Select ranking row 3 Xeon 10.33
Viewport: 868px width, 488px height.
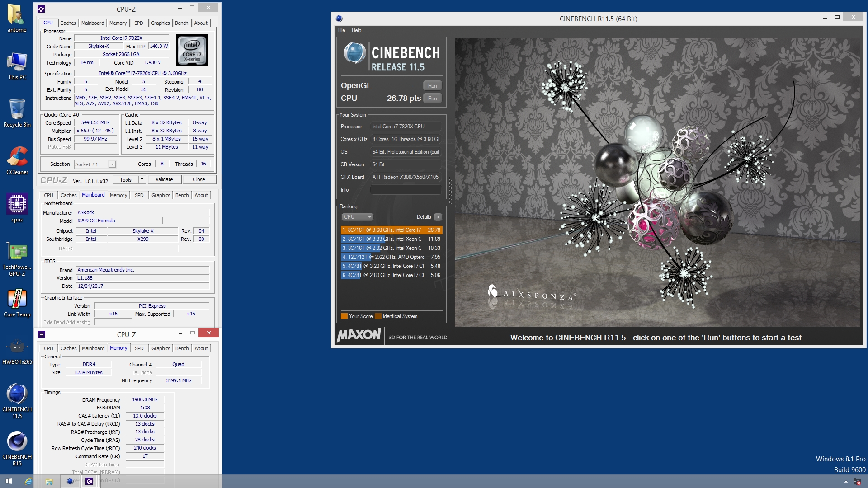[x=392, y=248]
